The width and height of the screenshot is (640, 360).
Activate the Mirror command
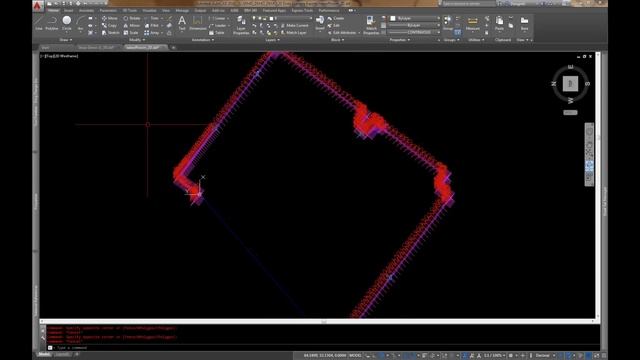click(x=132, y=25)
